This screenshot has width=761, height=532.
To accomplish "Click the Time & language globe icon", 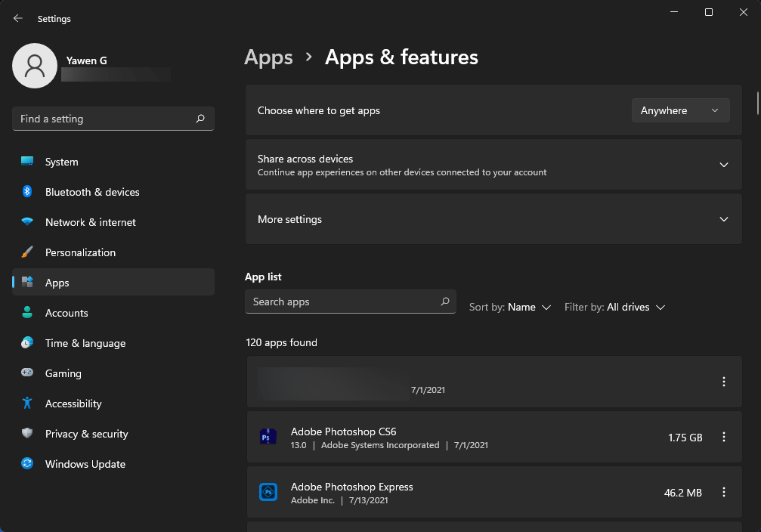I will pos(27,342).
